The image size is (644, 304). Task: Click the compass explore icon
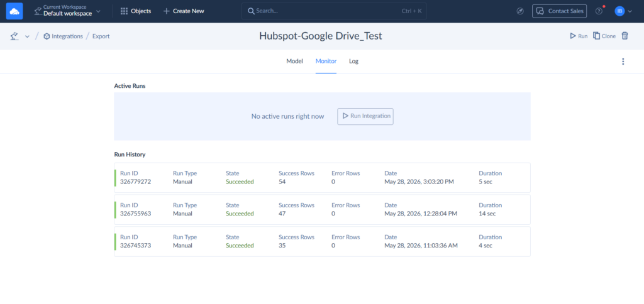pyautogui.click(x=520, y=11)
